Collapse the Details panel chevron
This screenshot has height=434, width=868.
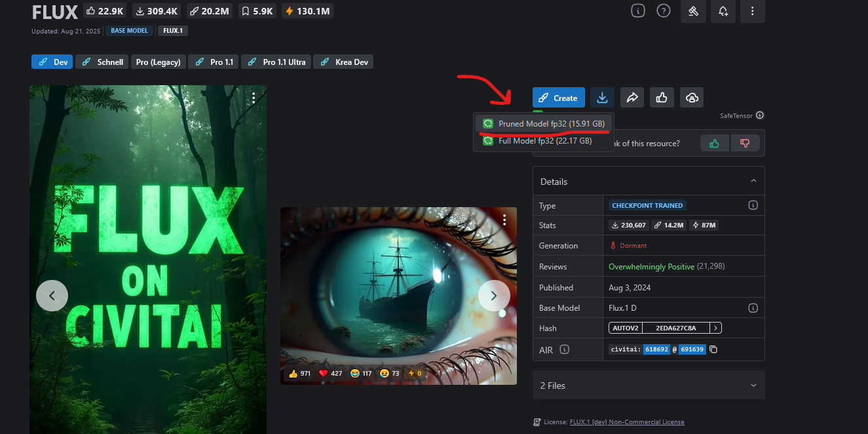click(x=753, y=181)
